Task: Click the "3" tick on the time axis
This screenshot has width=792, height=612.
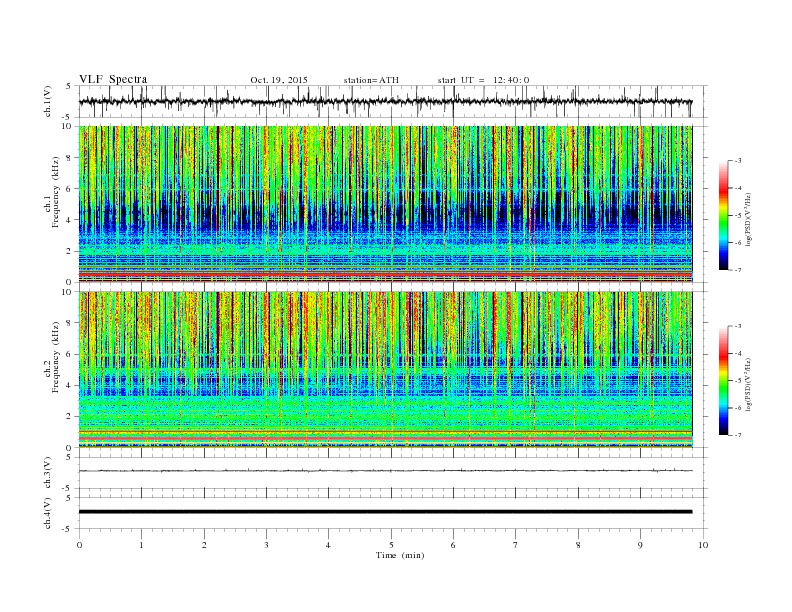Action: click(266, 545)
